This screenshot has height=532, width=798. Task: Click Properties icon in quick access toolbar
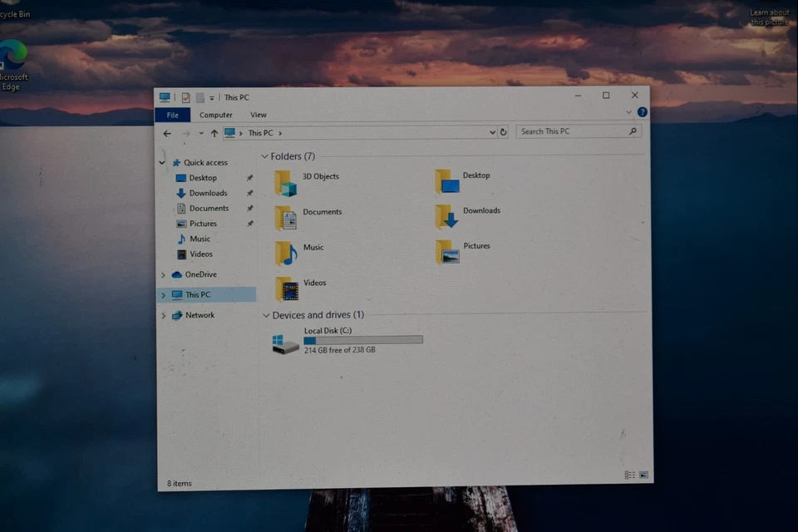185,97
